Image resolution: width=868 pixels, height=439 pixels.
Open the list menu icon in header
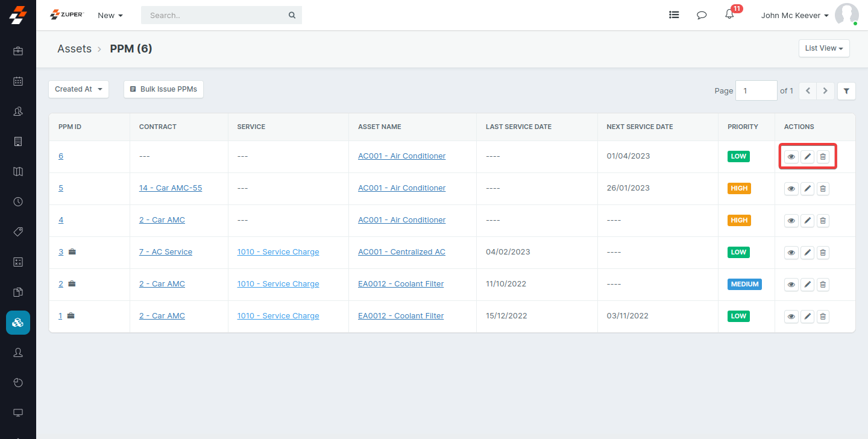(674, 15)
